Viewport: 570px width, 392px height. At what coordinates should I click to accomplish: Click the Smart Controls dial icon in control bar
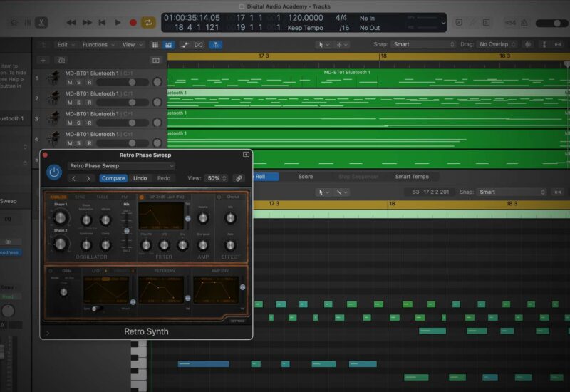(14, 23)
